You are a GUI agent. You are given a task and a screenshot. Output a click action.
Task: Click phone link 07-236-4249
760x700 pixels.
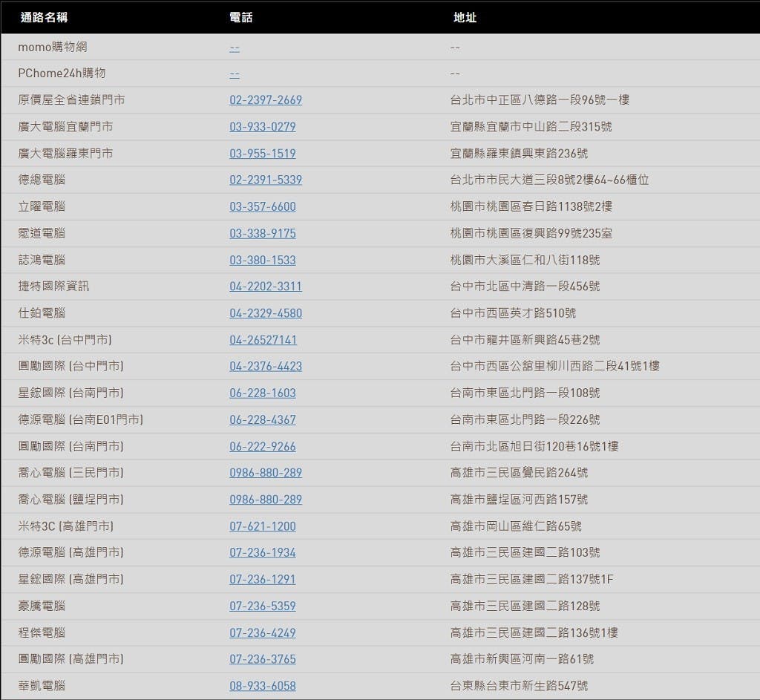coord(263,632)
